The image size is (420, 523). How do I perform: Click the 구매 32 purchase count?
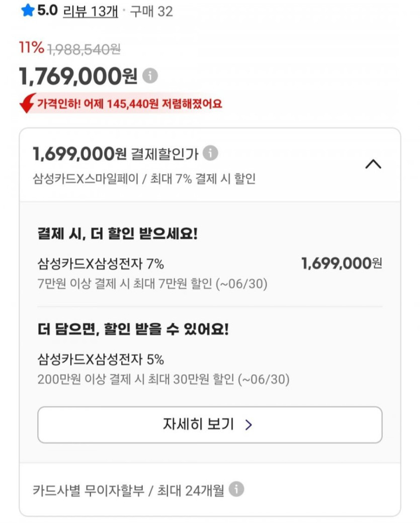(x=151, y=12)
